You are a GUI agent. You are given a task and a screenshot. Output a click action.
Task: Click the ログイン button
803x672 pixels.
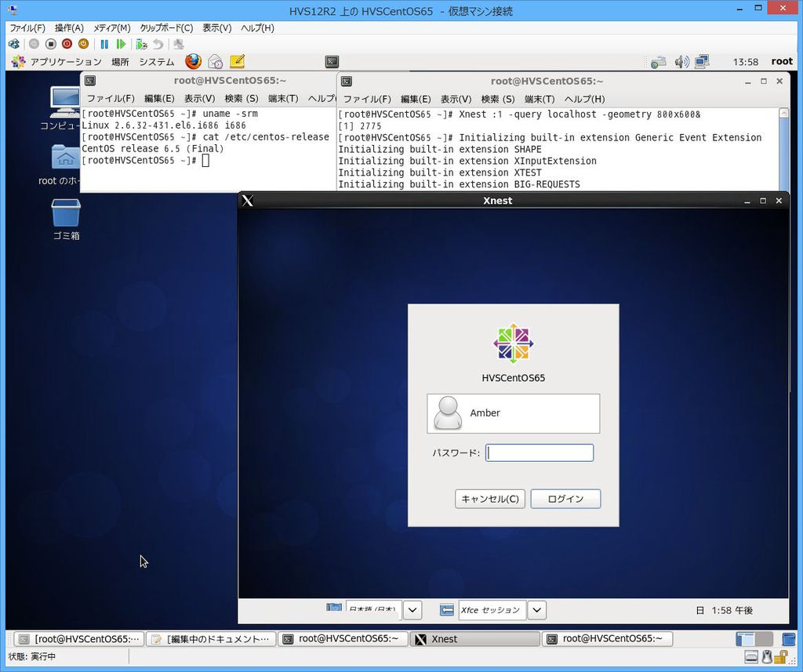(565, 499)
